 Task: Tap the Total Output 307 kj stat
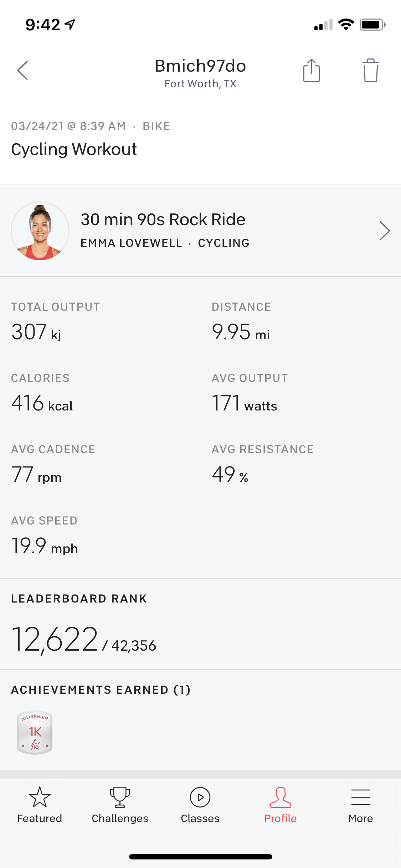pyautogui.click(x=36, y=332)
